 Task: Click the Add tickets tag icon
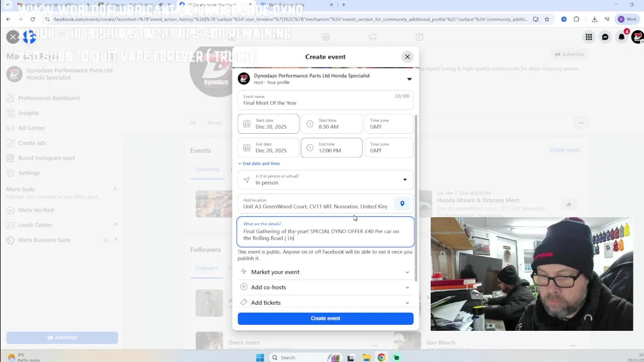[244, 302]
